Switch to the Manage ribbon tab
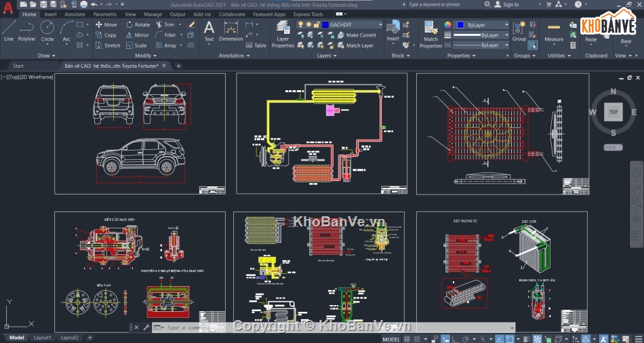Screen dimensions: 644x343 point(153,14)
